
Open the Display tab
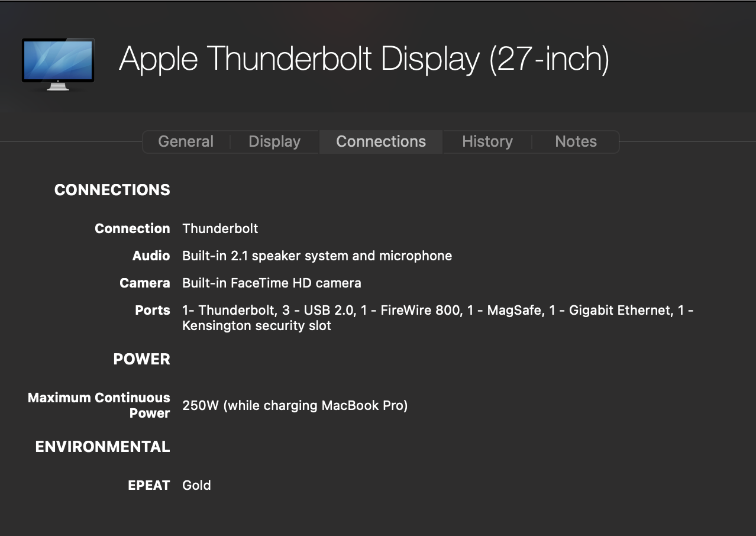tap(274, 142)
